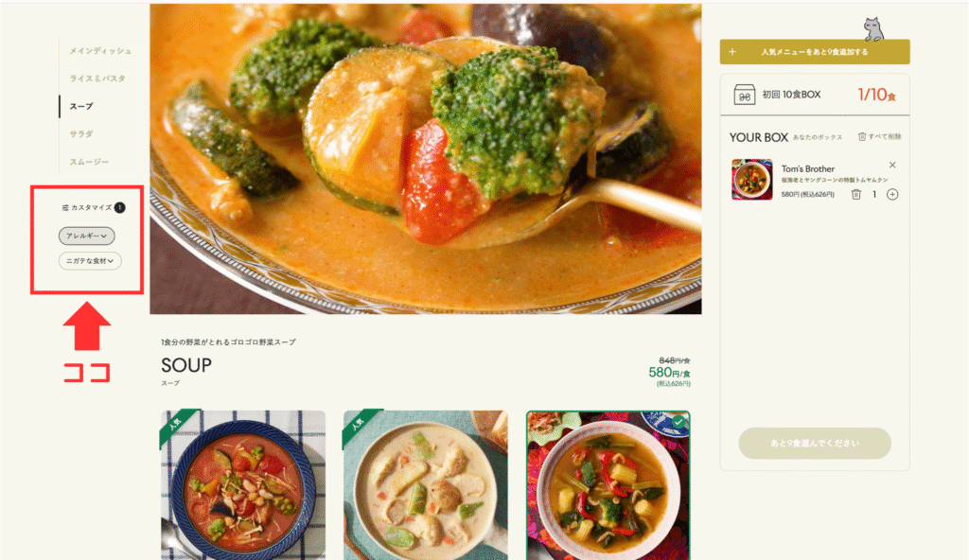969x560 pixels.
Task: Click the trash icon beside Tom's Brother quantity
Action: tap(855, 195)
